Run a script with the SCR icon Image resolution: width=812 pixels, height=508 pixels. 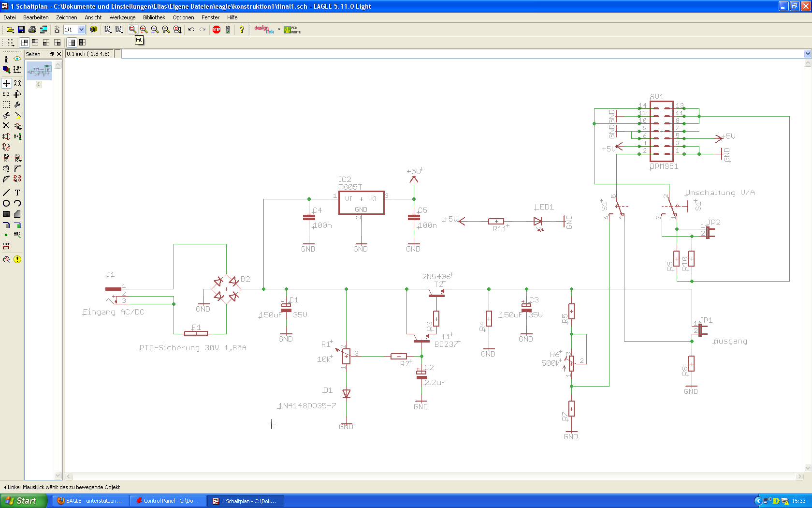click(108, 30)
